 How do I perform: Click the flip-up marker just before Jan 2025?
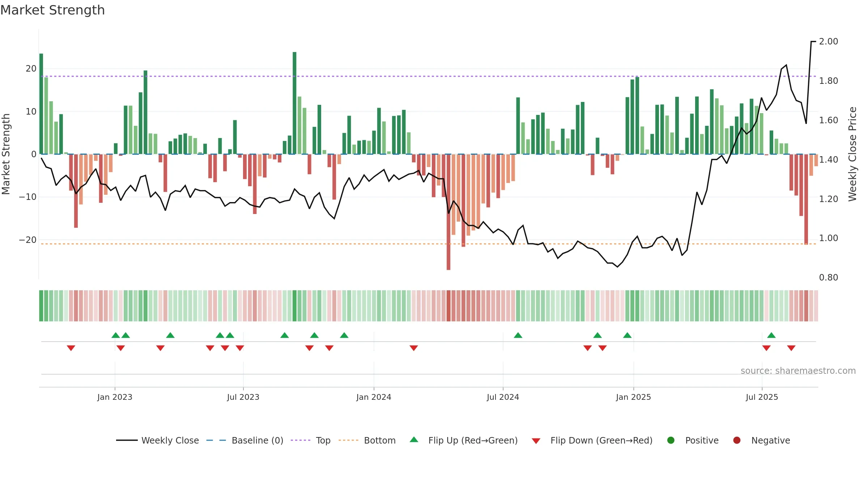[x=627, y=335]
